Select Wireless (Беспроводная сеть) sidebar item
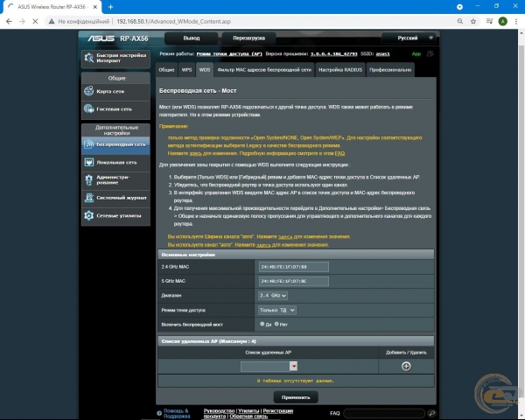Viewport: 525px width, 420px height. click(x=115, y=144)
